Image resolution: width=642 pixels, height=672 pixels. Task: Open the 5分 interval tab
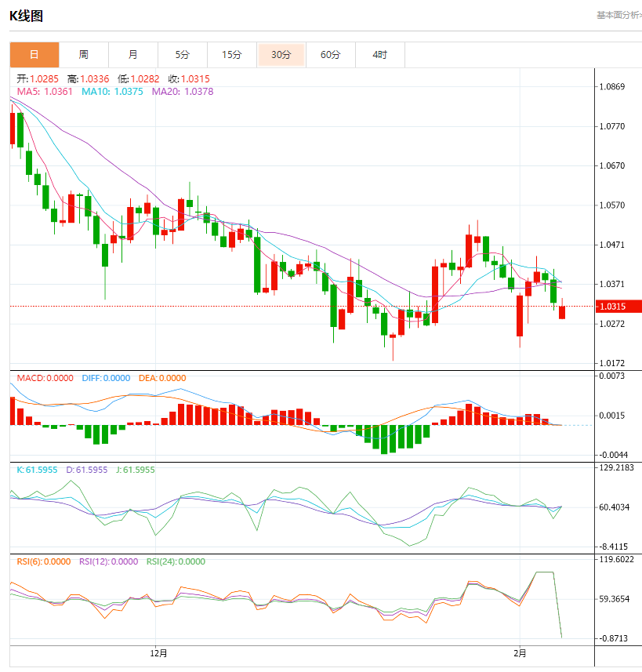tap(182, 54)
